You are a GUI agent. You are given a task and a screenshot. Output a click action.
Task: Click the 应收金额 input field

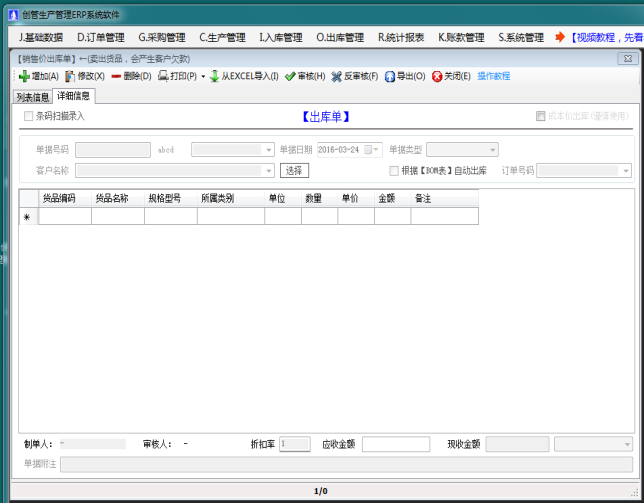tap(395, 444)
